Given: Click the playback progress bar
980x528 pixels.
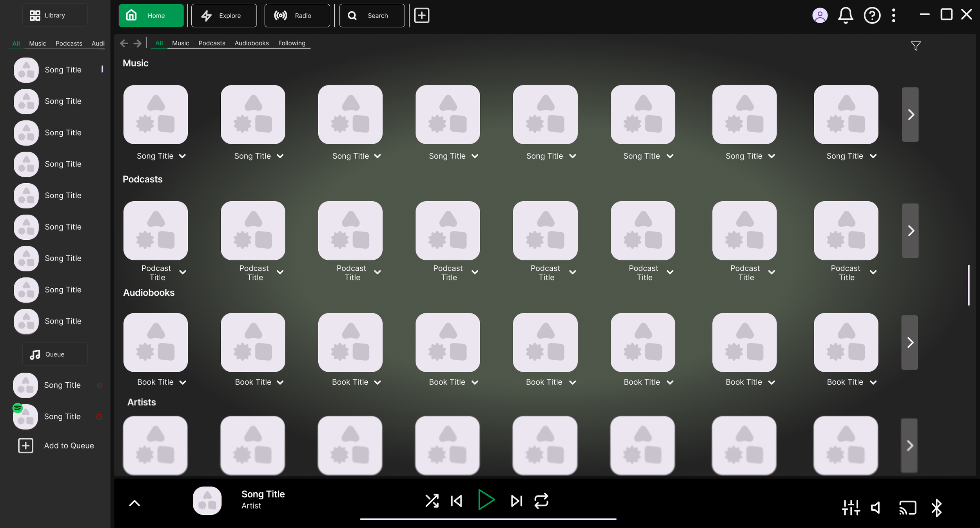Looking at the screenshot, I should click(x=488, y=519).
